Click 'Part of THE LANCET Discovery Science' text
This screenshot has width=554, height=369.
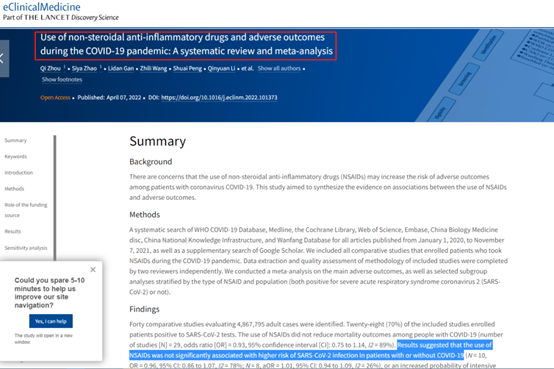[61, 17]
